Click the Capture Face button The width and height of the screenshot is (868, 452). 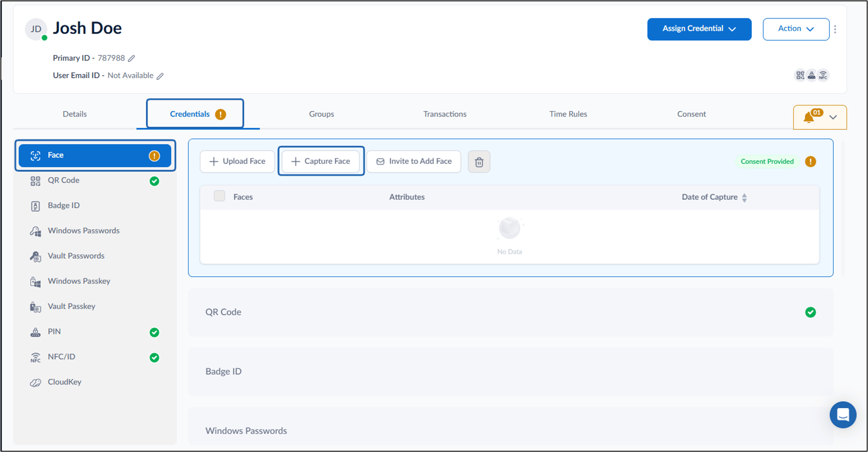click(x=321, y=161)
